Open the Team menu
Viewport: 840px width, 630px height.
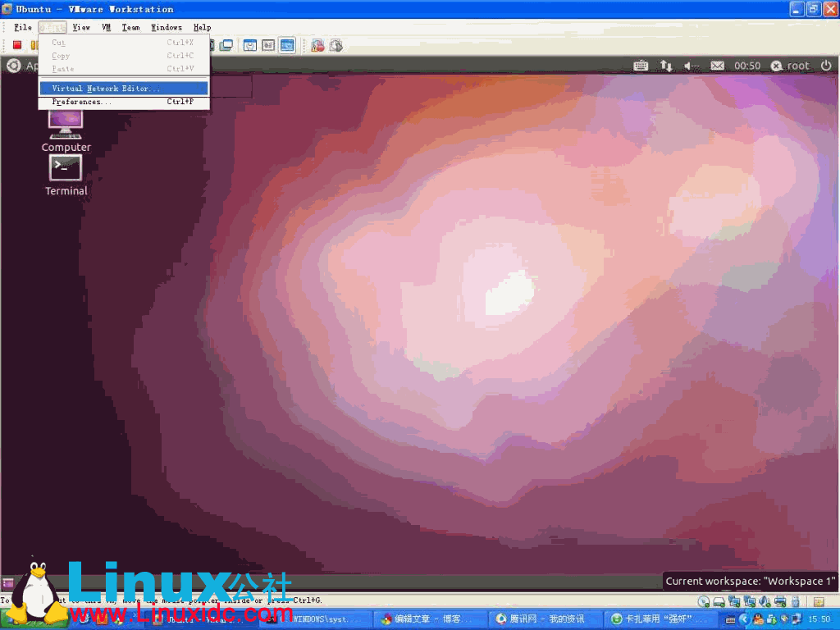[130, 27]
